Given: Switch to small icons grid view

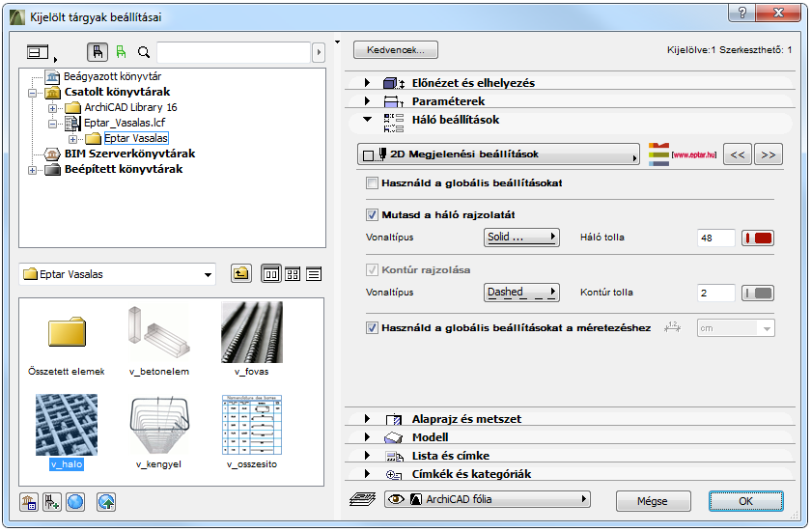Looking at the screenshot, I should [293, 274].
